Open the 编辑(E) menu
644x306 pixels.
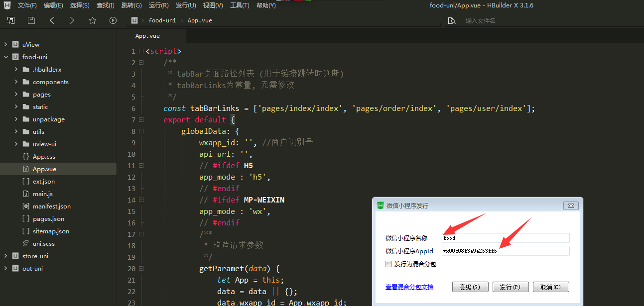[x=53, y=5]
